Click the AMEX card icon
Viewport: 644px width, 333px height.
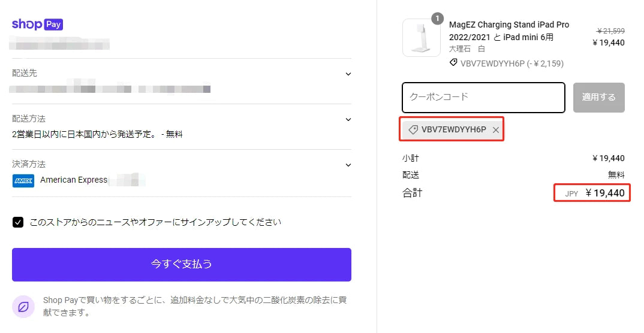[x=23, y=180]
